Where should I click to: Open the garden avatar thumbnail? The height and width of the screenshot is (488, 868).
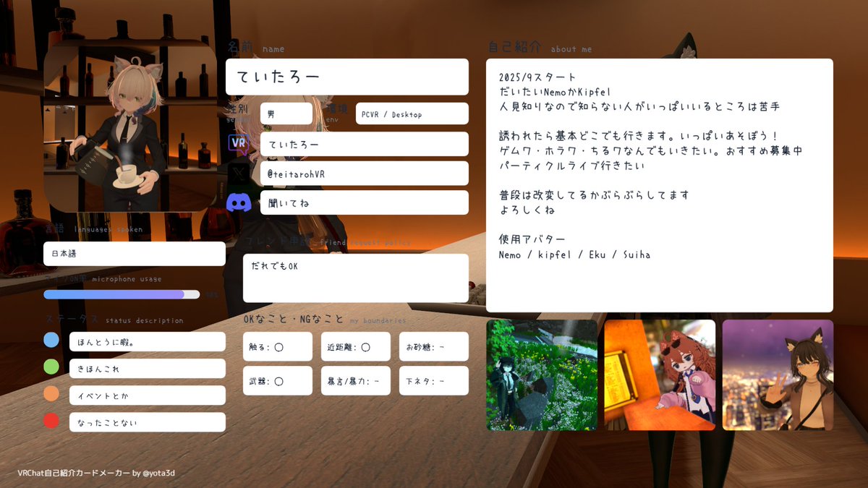542,375
